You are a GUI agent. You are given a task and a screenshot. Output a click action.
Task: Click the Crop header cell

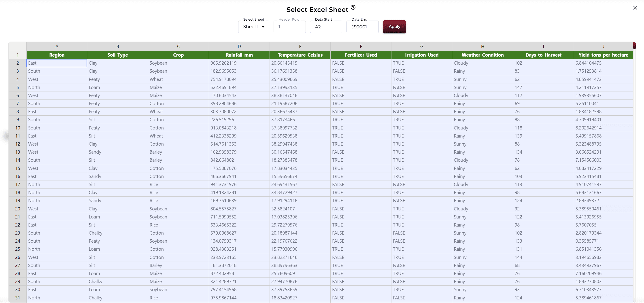point(178,55)
